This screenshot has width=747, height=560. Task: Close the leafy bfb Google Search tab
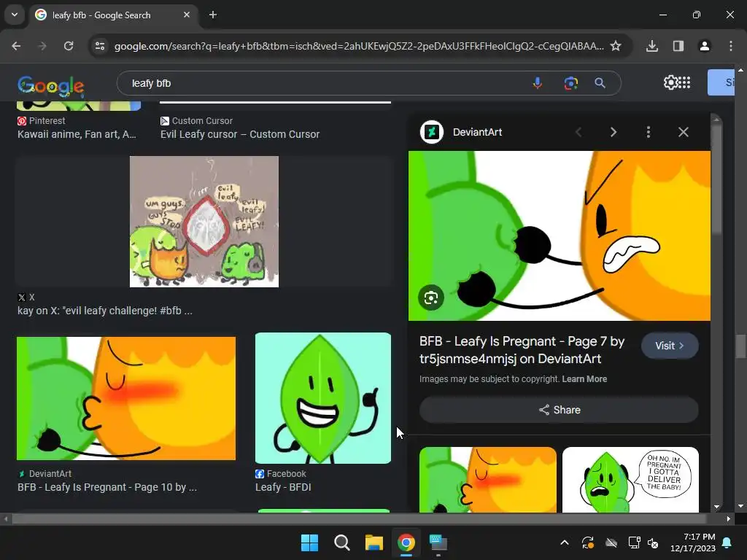pyautogui.click(x=187, y=15)
